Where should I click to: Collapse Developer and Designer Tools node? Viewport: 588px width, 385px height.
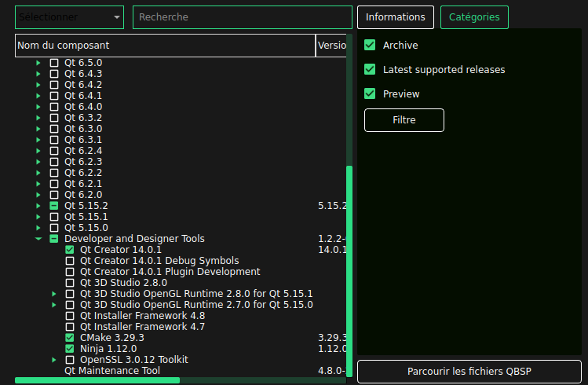click(38, 239)
